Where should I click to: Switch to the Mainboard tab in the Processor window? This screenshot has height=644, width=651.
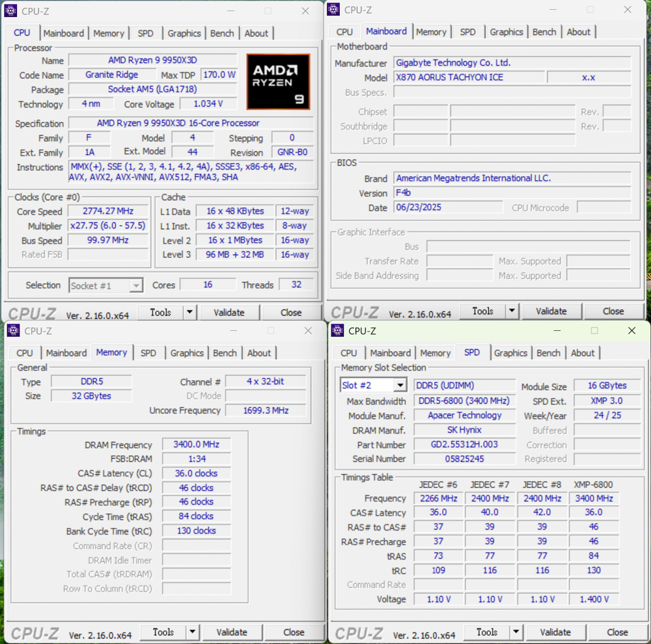click(x=64, y=33)
